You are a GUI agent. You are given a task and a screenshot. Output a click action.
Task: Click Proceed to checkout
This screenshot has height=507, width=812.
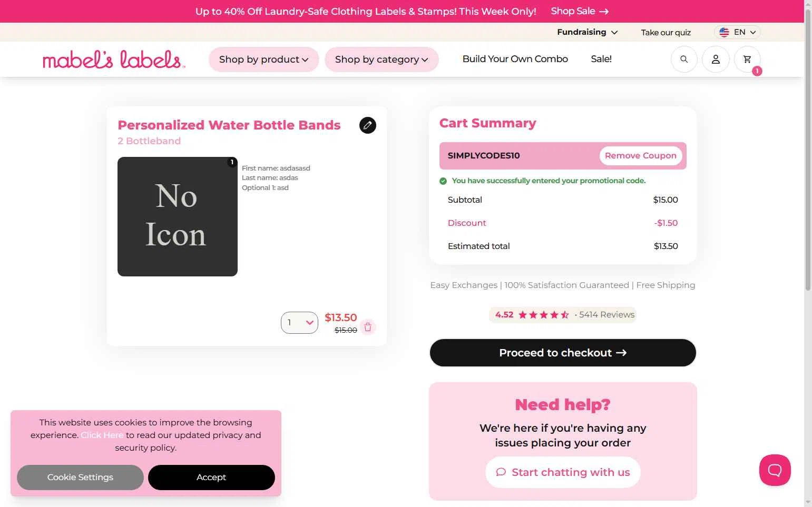(x=563, y=353)
